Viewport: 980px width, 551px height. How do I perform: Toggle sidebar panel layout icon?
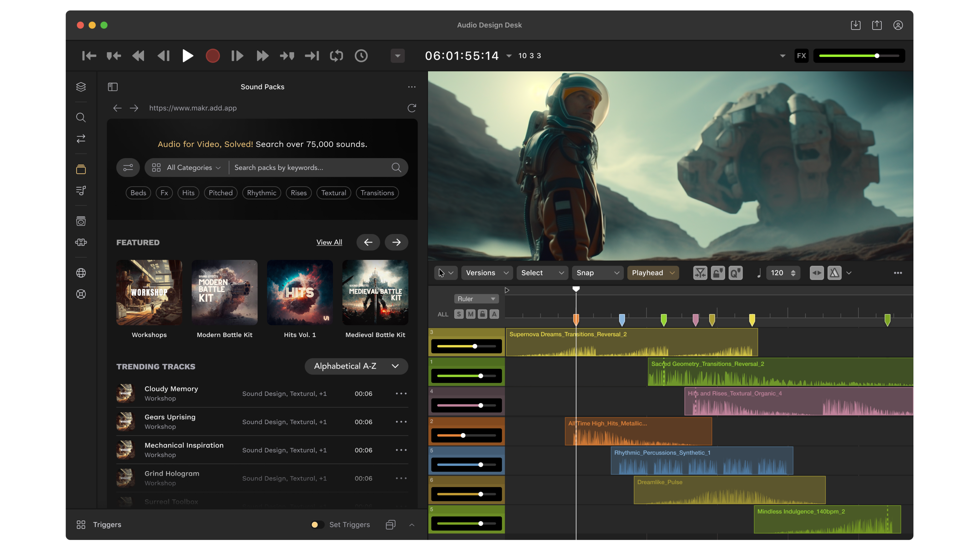coord(113,87)
